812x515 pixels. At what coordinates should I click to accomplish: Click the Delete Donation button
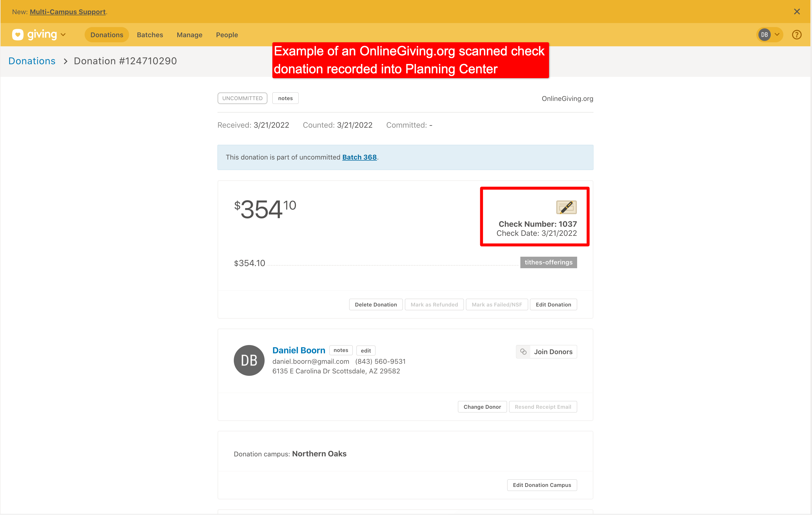point(376,304)
